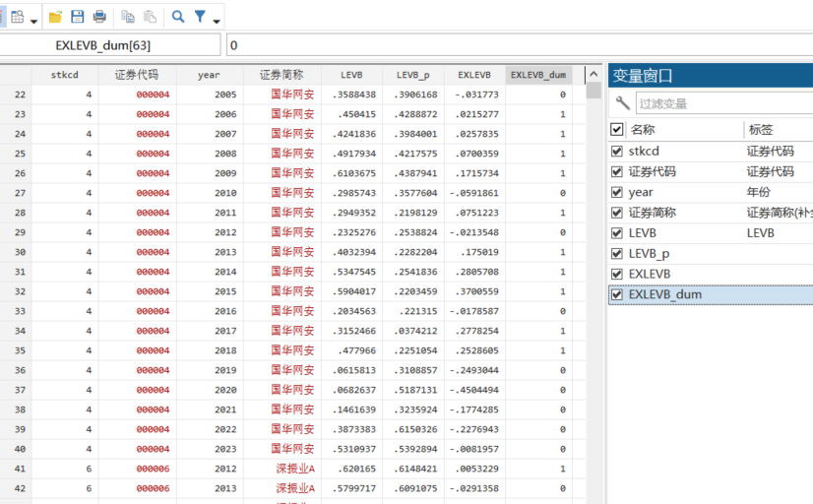Click the Print icon in toolbar
This screenshot has height=504, width=813.
click(99, 17)
